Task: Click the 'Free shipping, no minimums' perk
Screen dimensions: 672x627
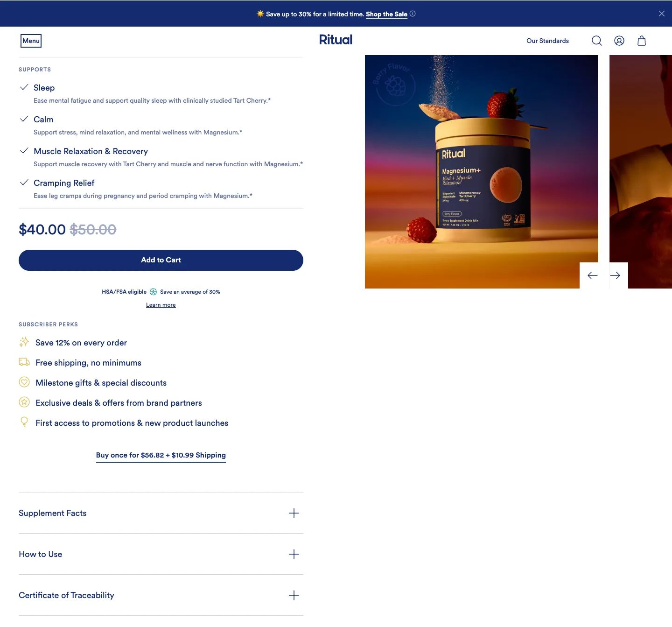Action: pyautogui.click(x=88, y=363)
